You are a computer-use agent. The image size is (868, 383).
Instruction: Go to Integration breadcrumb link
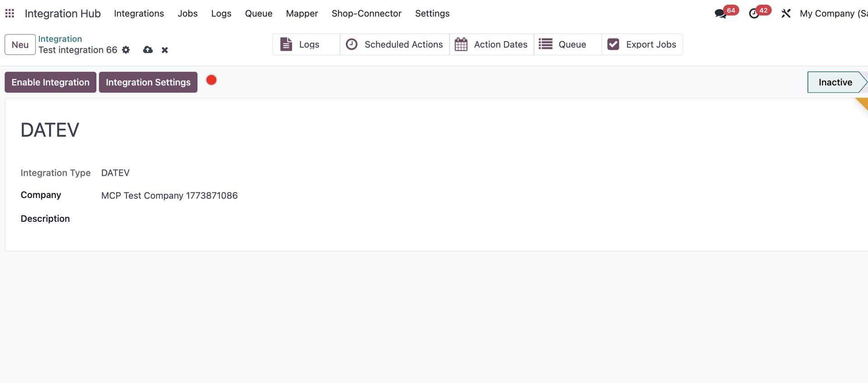60,39
